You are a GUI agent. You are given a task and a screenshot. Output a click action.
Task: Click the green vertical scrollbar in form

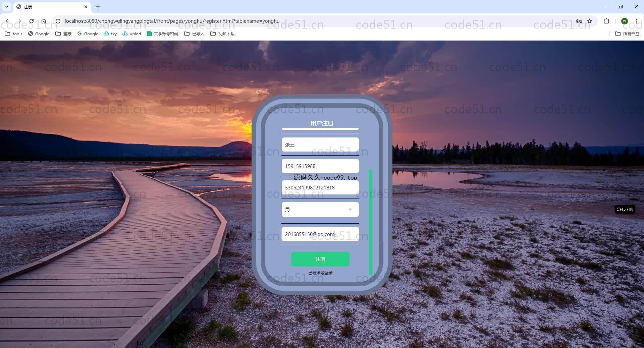tap(371, 222)
